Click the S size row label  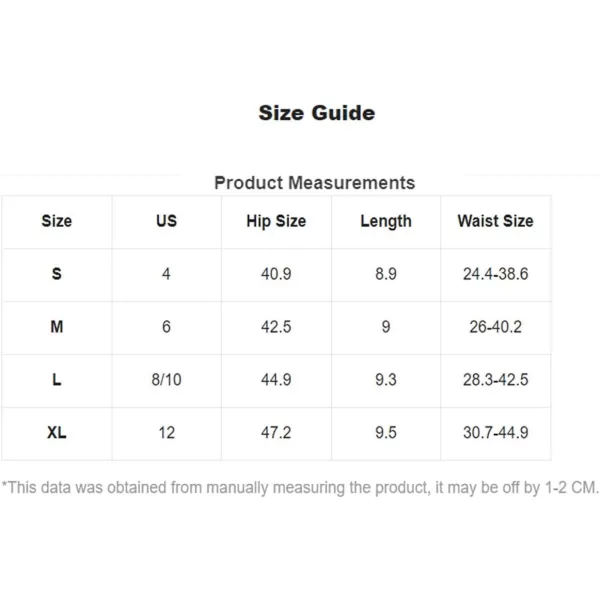pos(57,274)
